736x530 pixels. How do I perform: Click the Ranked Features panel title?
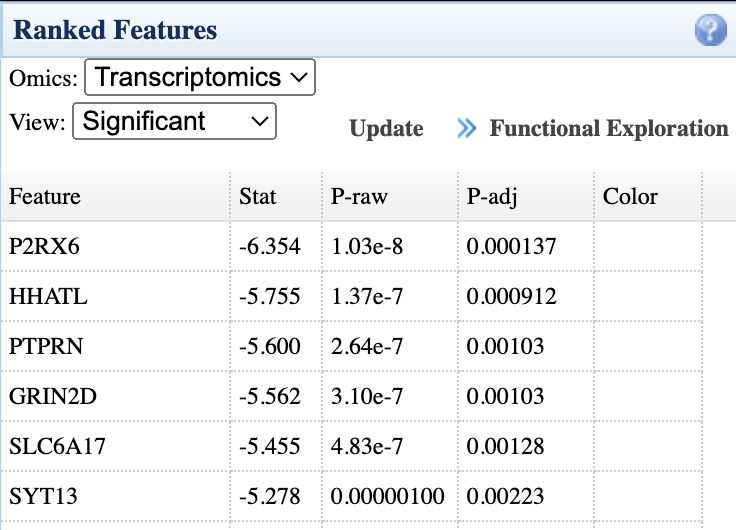click(115, 31)
